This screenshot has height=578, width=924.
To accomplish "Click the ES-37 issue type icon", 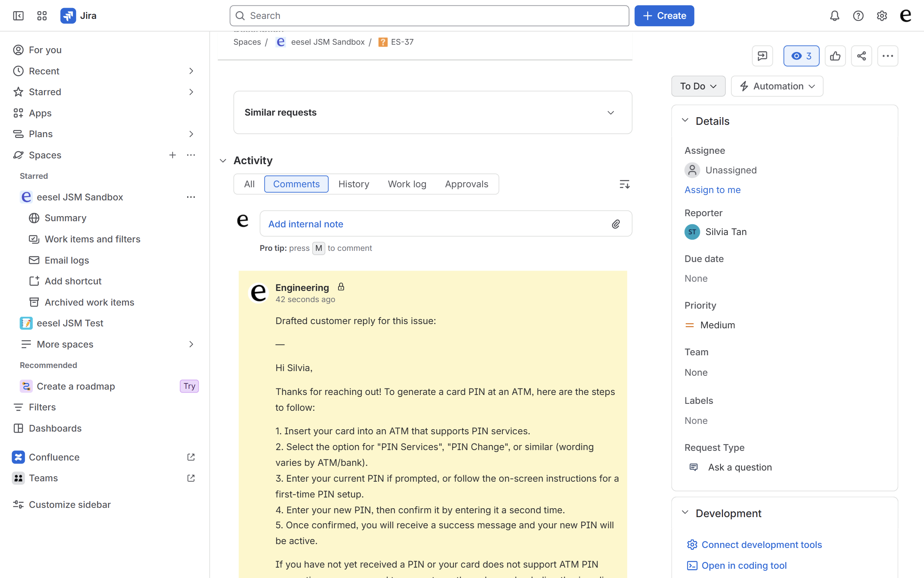I will (383, 42).
